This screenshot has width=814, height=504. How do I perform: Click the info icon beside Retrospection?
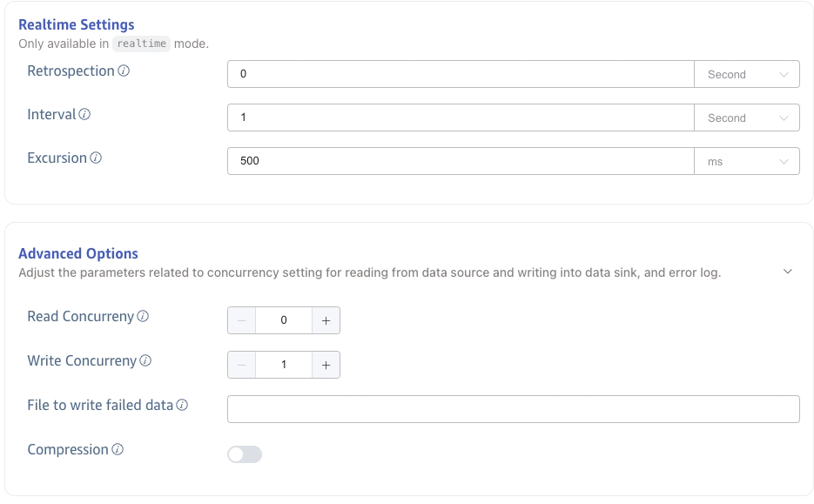coord(124,71)
